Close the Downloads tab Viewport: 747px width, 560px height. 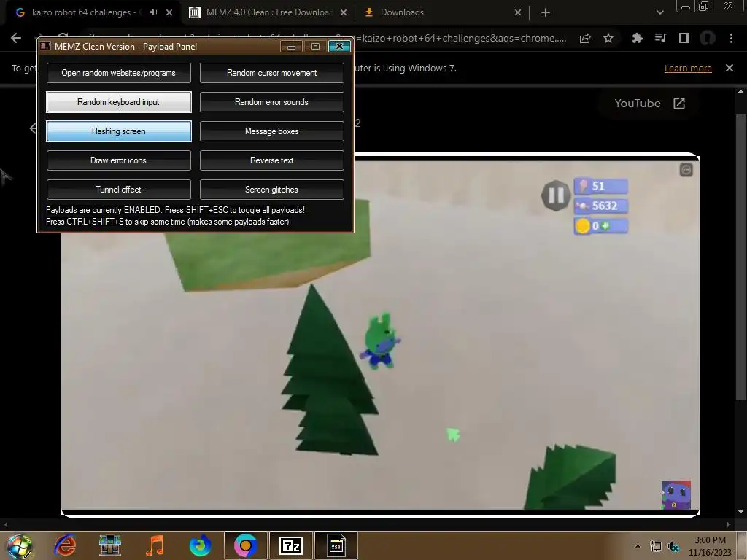coord(518,12)
